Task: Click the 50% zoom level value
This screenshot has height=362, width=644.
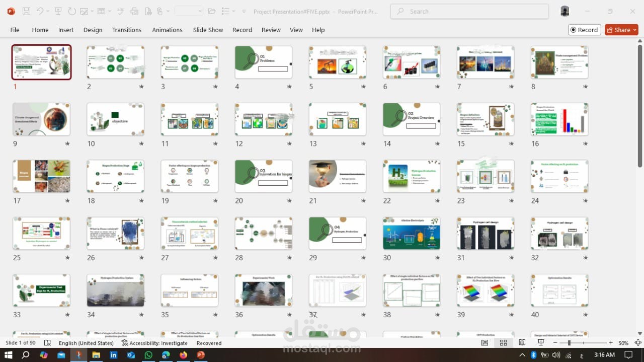Action: point(623,343)
